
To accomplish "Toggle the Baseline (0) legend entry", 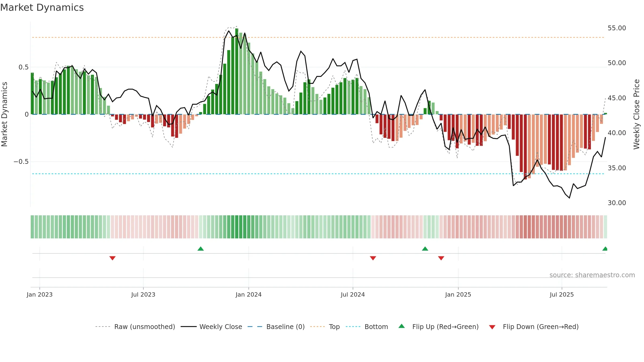I will point(276,327).
